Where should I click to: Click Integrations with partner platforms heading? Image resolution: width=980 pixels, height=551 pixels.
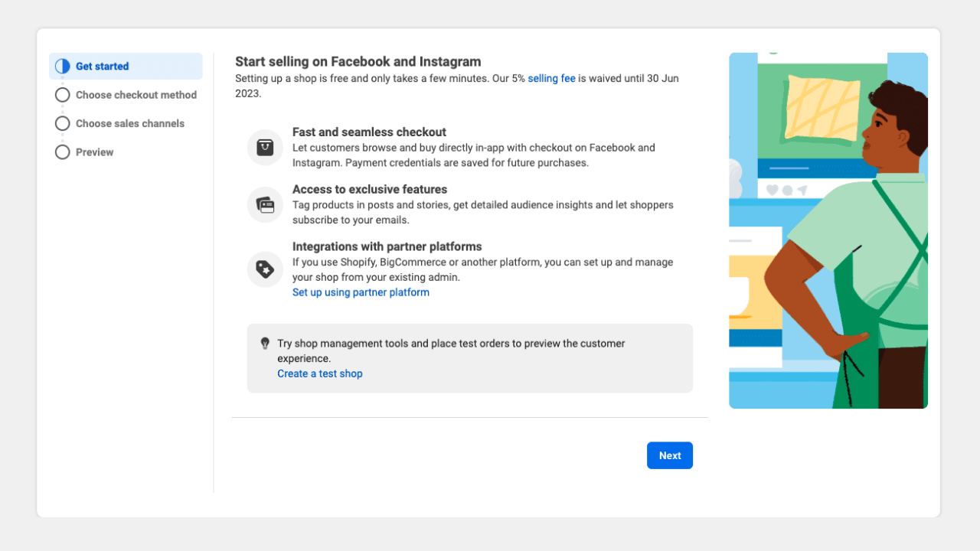pos(387,246)
